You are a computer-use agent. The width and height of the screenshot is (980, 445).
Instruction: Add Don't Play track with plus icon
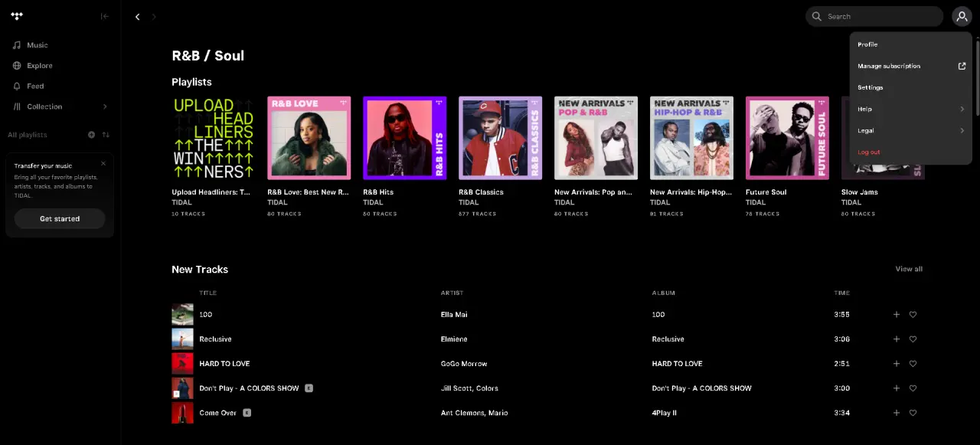pyautogui.click(x=897, y=388)
